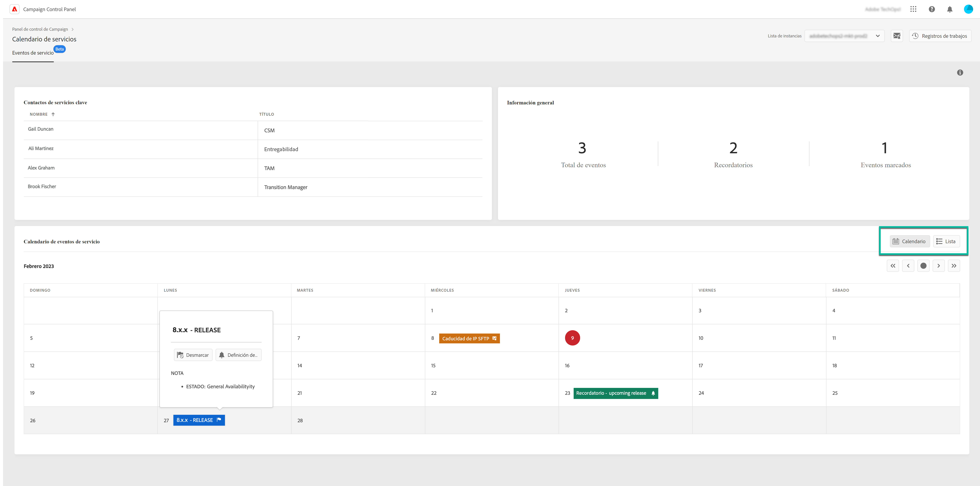
Task: Click the orange Caducidad de IP SFTP event
Action: [469, 338]
